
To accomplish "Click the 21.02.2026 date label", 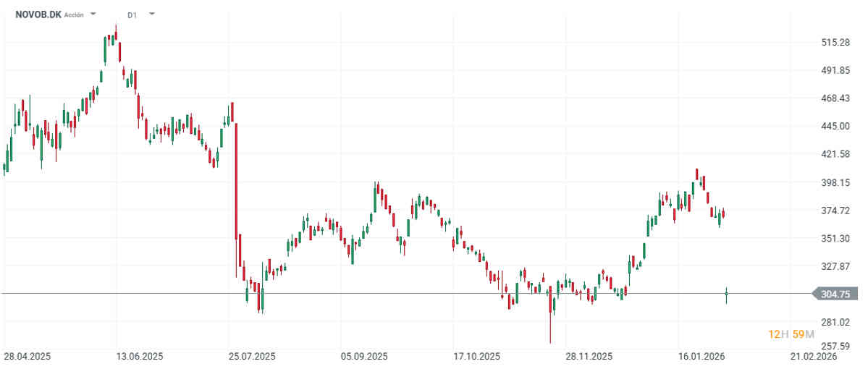I will pyautogui.click(x=814, y=357).
